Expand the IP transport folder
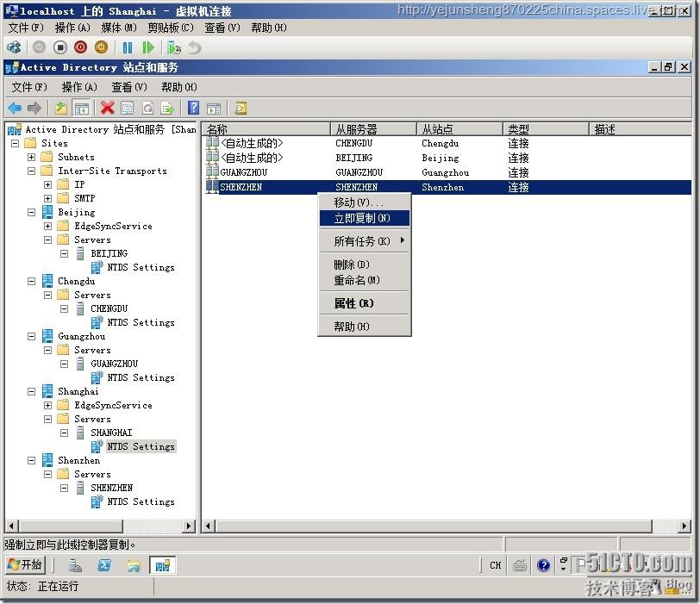 tap(47, 184)
